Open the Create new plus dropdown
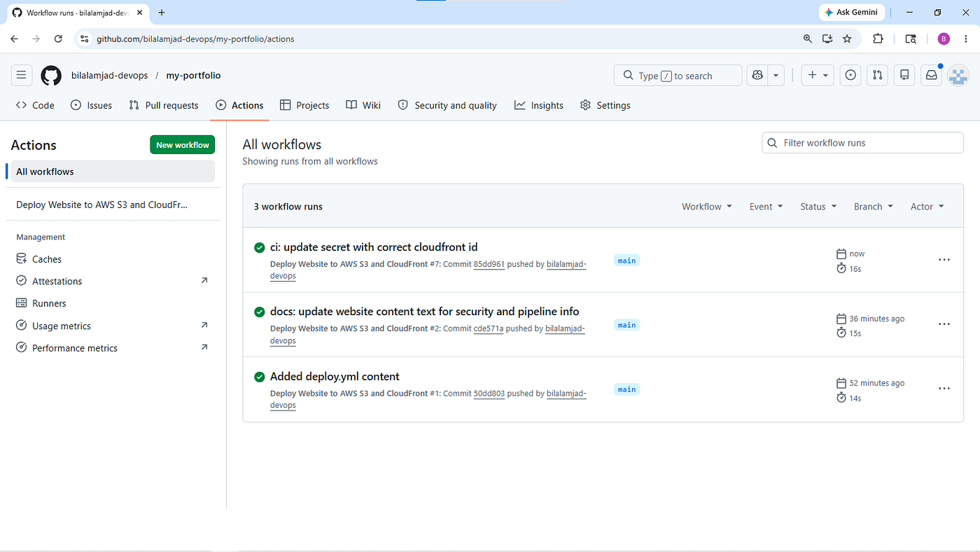The image size is (980, 552). pos(818,76)
